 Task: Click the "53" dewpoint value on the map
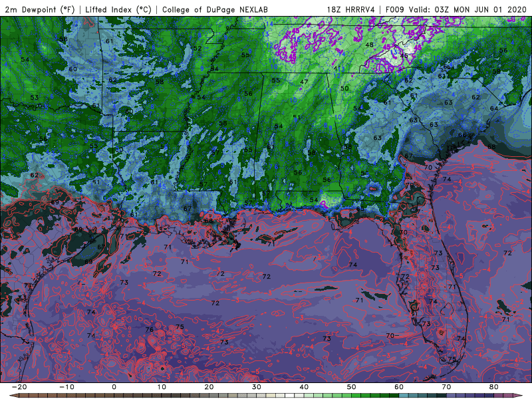point(35,97)
